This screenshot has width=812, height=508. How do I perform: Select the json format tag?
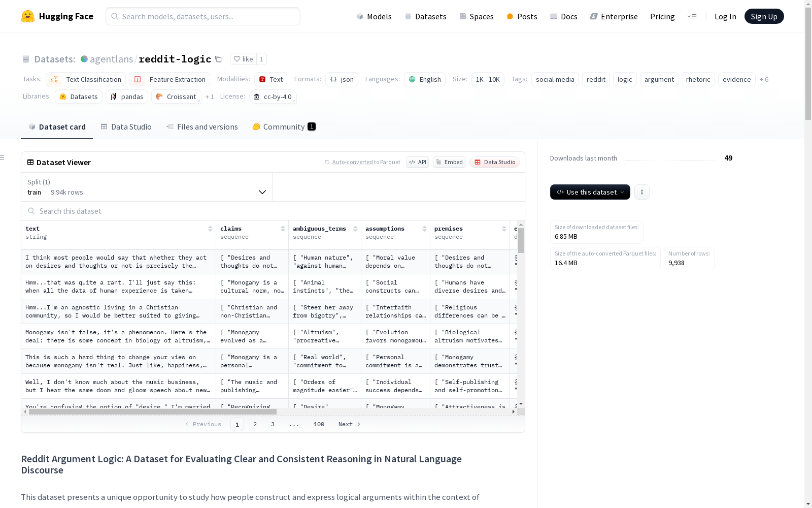coord(342,80)
